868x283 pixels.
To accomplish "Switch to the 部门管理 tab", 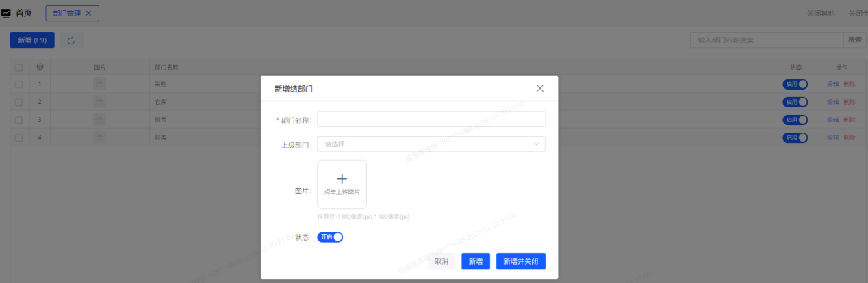I will point(66,13).
